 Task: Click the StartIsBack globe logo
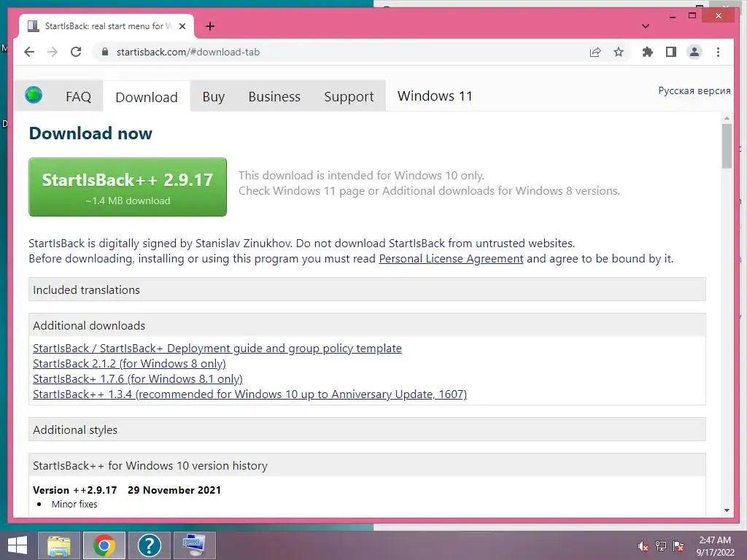point(34,95)
